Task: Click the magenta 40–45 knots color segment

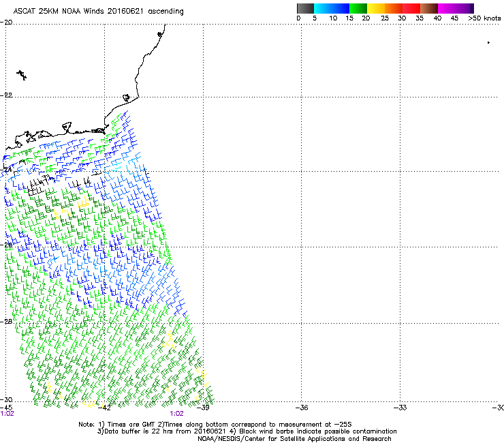Action: pos(447,8)
